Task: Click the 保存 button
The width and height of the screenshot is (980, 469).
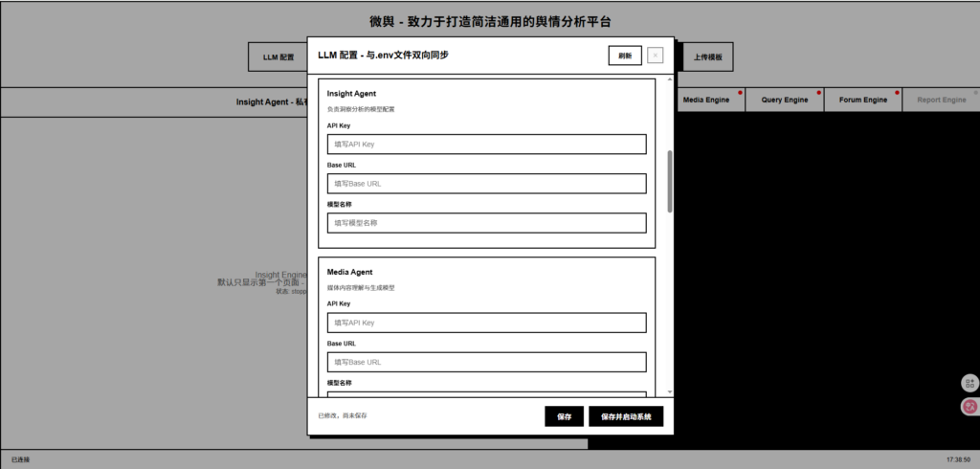Action: tap(564, 416)
